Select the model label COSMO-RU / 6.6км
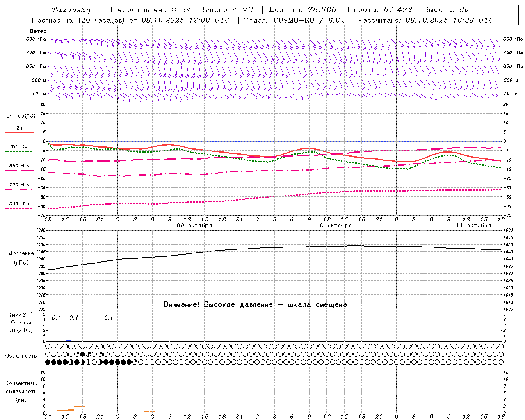This screenshot has height=420, width=525. pyautogui.click(x=310, y=20)
